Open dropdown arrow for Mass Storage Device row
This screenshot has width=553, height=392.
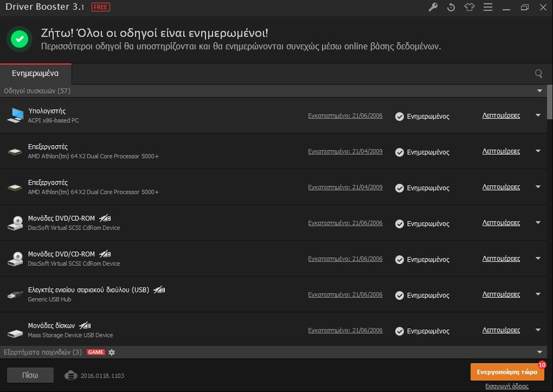point(538,330)
